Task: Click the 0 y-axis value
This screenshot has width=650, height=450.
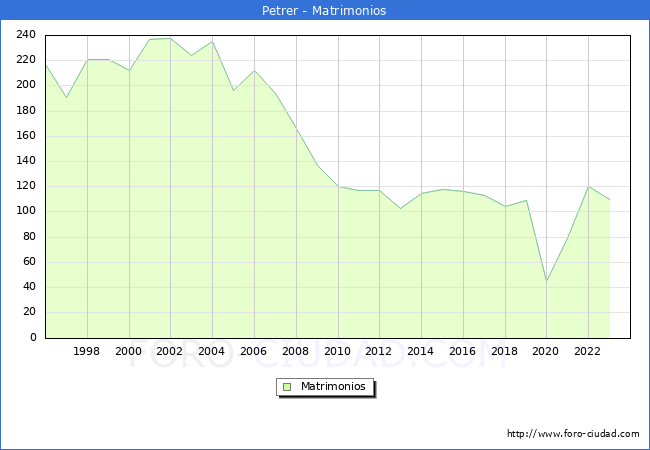Action: click(x=33, y=337)
